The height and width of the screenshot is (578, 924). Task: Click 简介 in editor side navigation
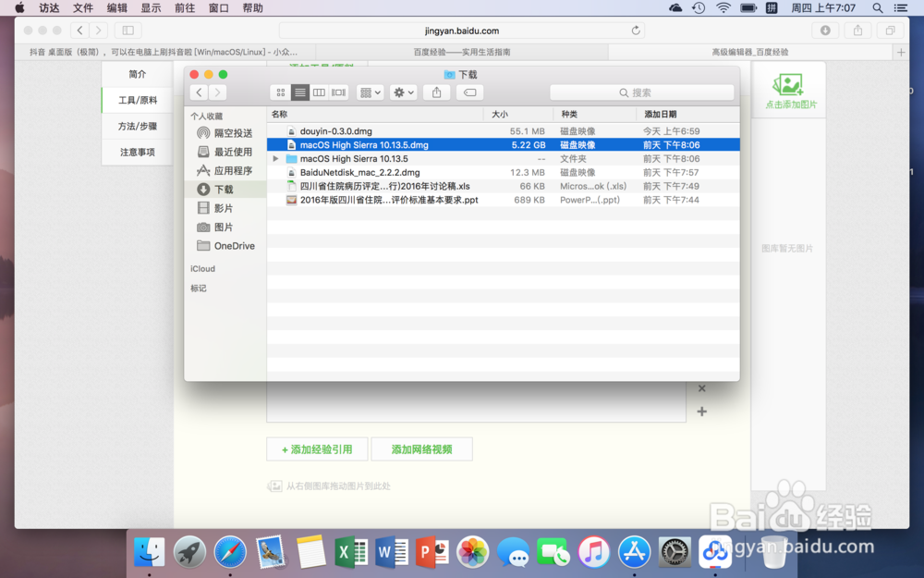[x=138, y=74]
